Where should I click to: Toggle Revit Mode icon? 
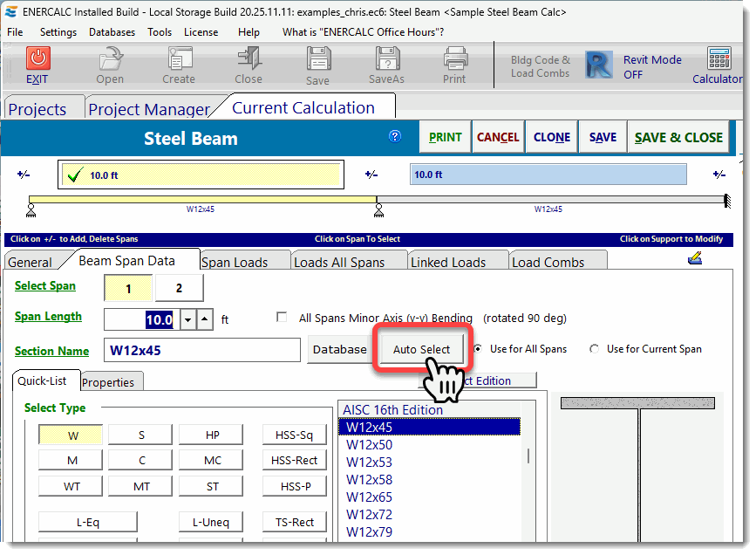[599, 65]
